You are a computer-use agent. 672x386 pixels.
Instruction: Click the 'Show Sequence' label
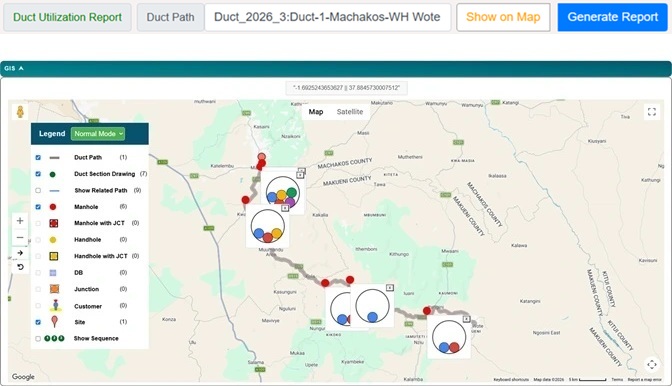[x=96, y=338]
